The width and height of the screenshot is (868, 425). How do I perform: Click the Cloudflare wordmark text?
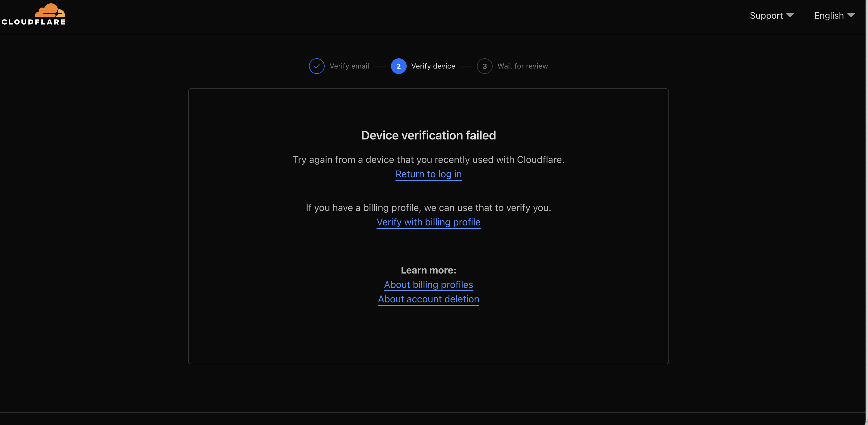coord(33,22)
